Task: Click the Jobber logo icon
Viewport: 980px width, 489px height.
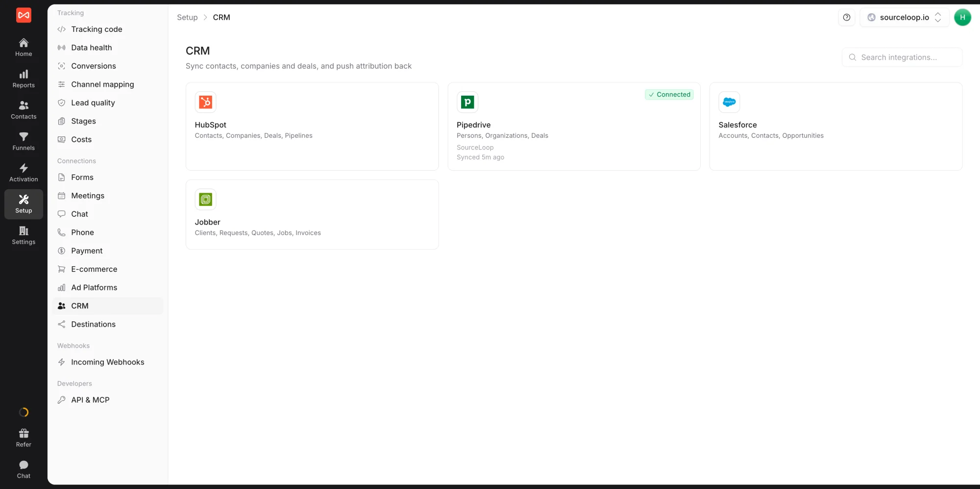Action: pyautogui.click(x=205, y=199)
